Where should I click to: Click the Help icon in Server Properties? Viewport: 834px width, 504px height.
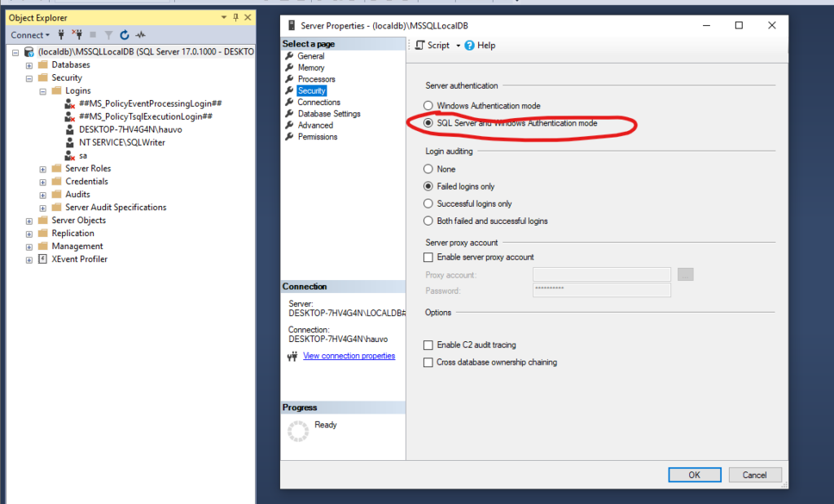470,46
